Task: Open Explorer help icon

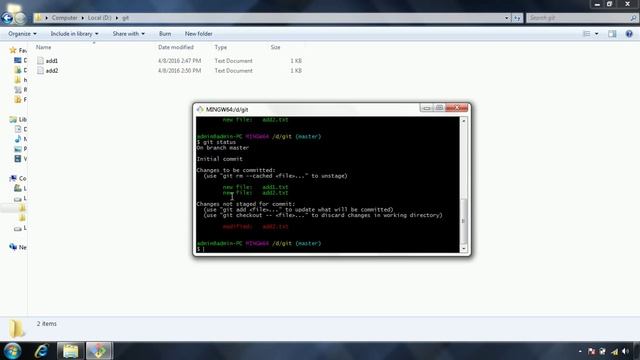Action: pos(629,34)
